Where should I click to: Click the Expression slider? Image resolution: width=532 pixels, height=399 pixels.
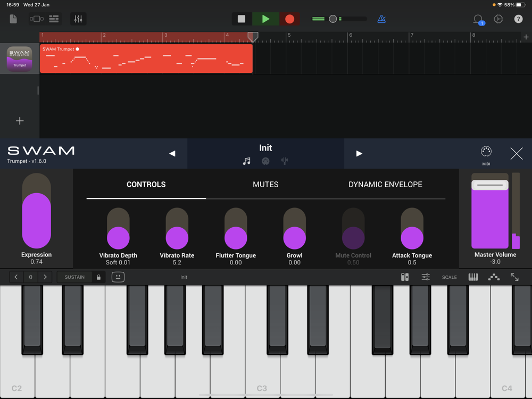tap(37, 211)
